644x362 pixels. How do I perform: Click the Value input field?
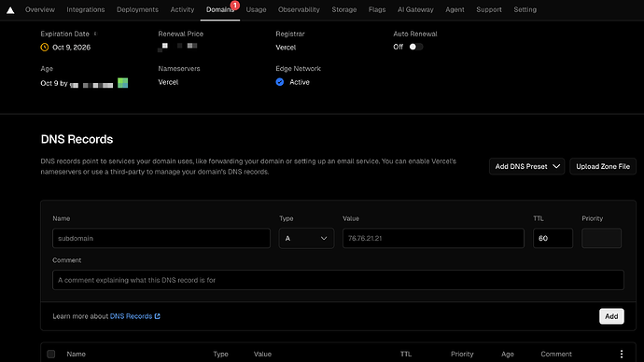[x=433, y=238]
